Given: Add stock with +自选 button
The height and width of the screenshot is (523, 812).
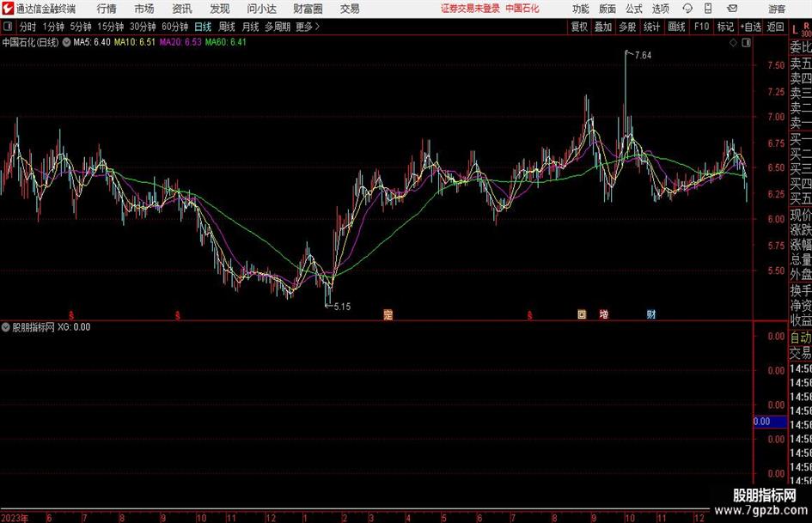Looking at the screenshot, I should point(751,27).
